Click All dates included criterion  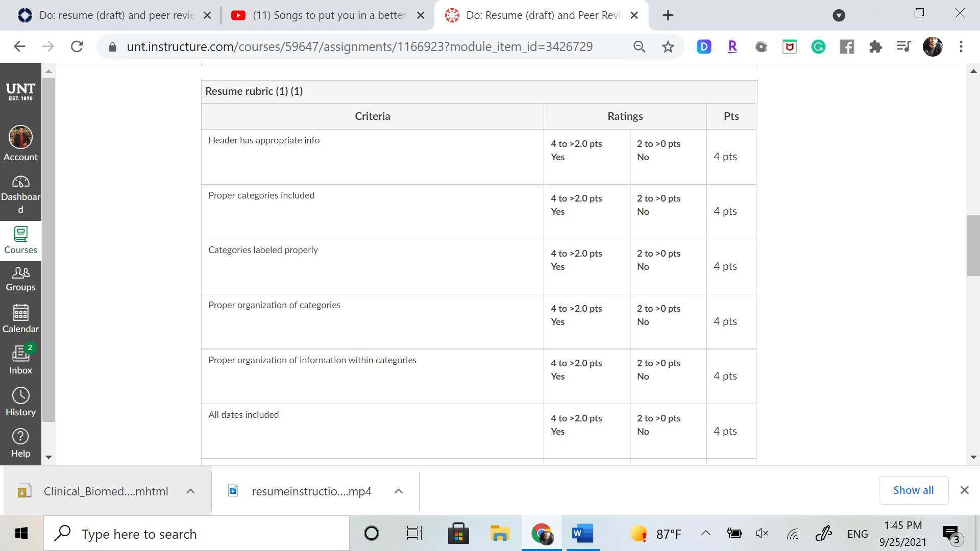coord(243,415)
